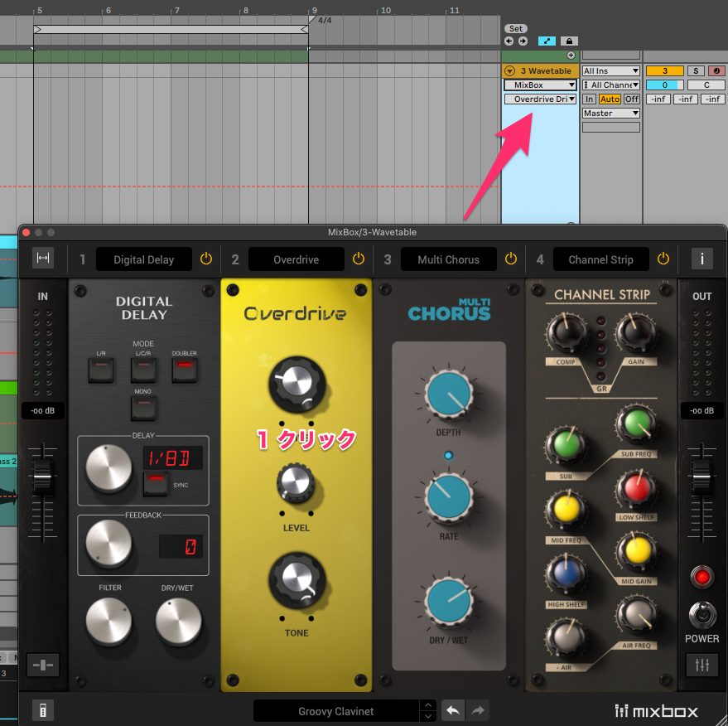Open the MixBox device chooser dropdown

click(x=541, y=85)
